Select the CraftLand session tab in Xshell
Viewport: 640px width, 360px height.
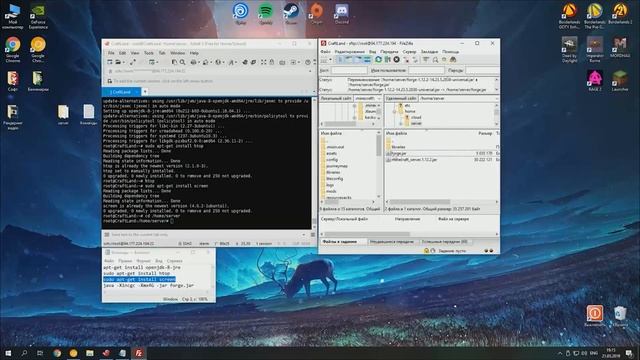coord(121,92)
